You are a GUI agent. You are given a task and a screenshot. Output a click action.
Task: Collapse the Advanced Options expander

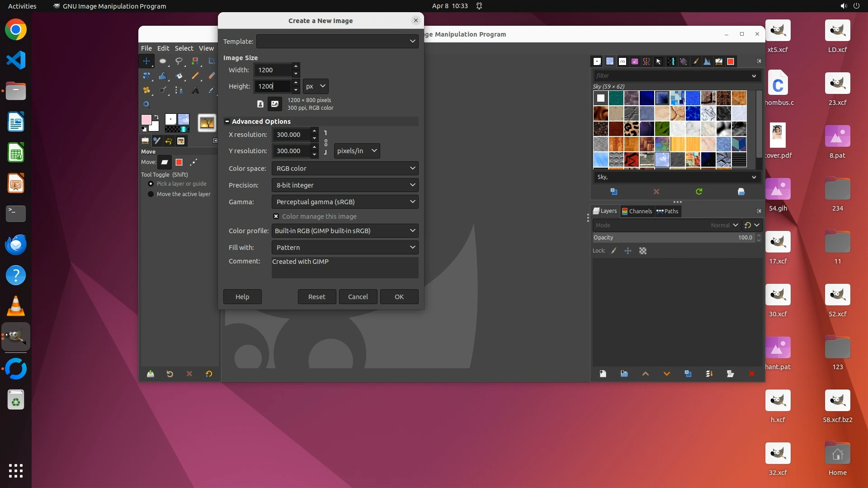pyautogui.click(x=227, y=122)
